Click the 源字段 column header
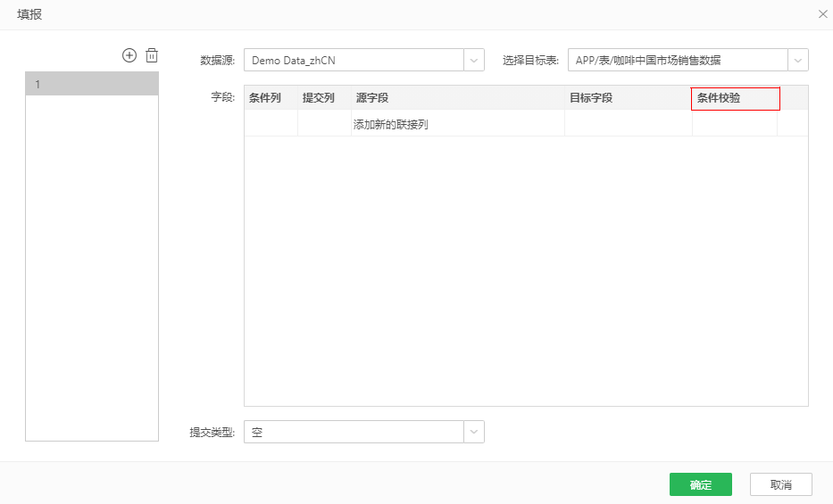The height and width of the screenshot is (504, 833). [458, 97]
